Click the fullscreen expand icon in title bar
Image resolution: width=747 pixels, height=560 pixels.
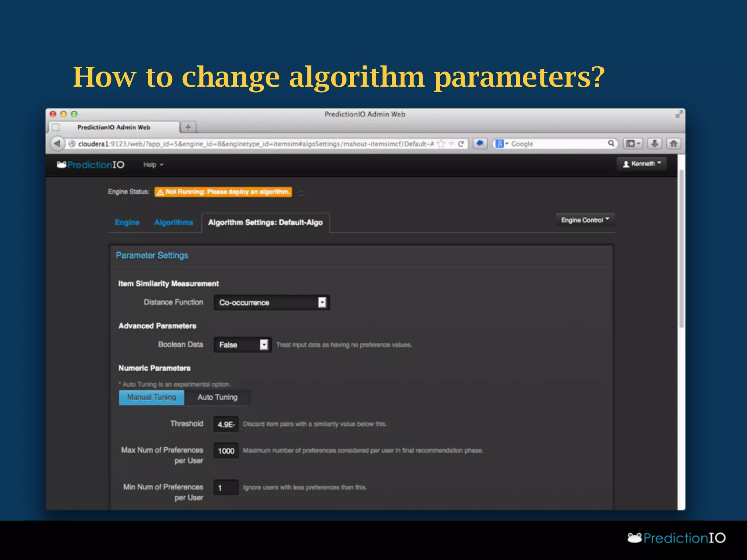(x=679, y=114)
